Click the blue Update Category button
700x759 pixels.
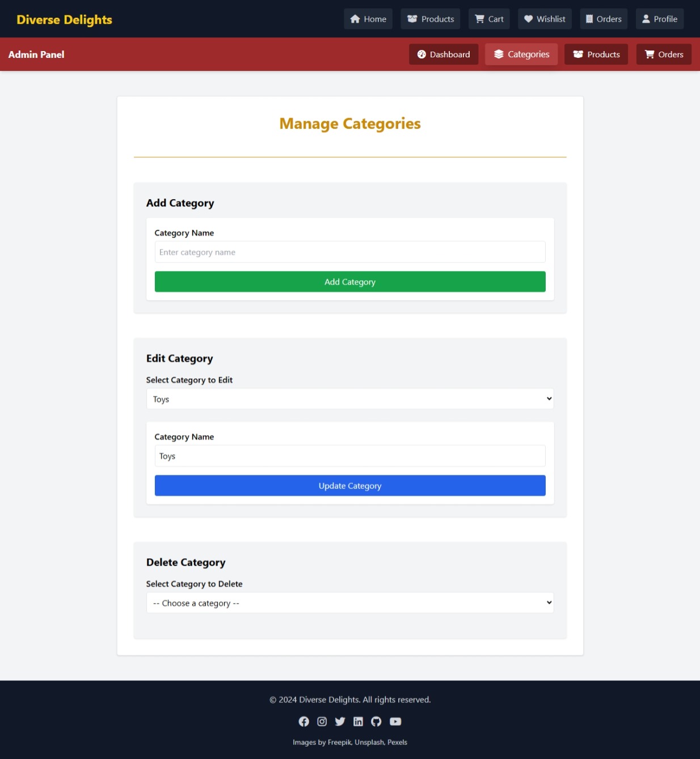tap(349, 486)
